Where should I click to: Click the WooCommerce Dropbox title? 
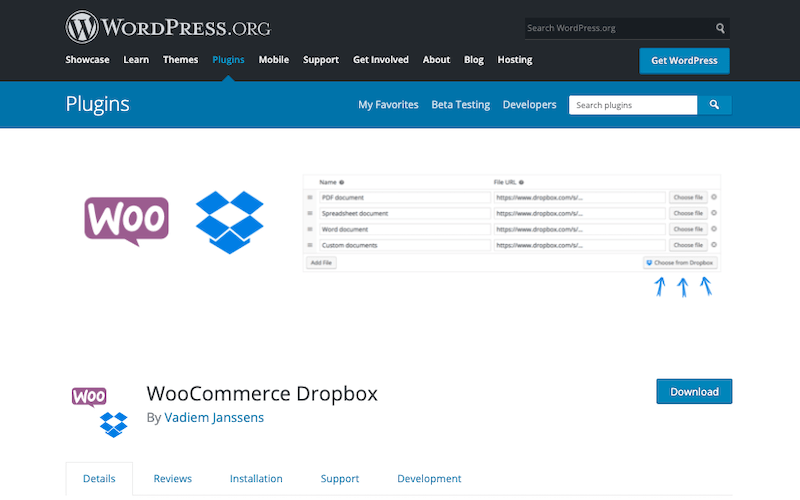(262, 394)
